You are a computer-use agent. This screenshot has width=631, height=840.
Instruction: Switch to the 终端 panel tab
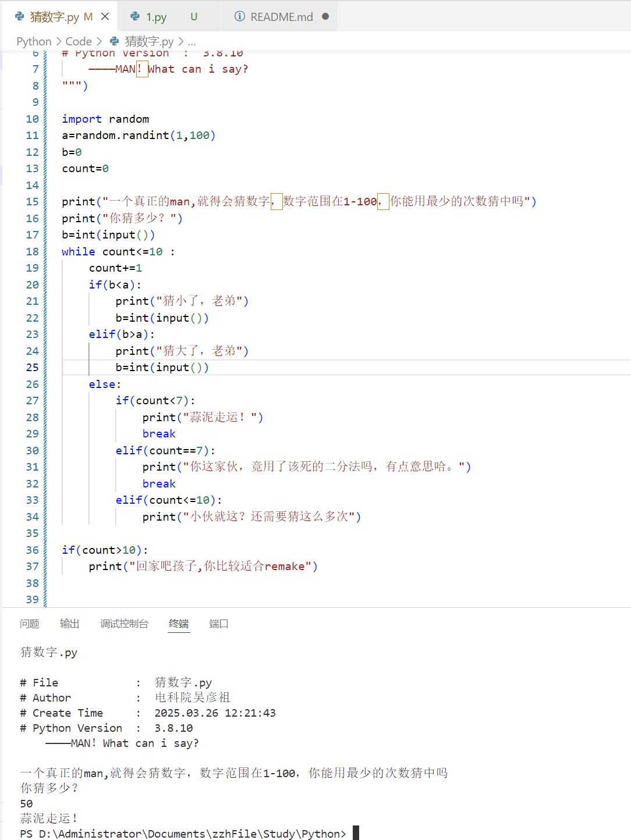click(x=179, y=624)
